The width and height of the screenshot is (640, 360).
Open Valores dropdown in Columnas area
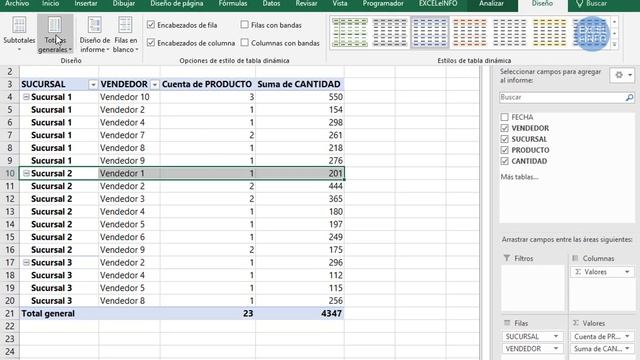coord(627,272)
